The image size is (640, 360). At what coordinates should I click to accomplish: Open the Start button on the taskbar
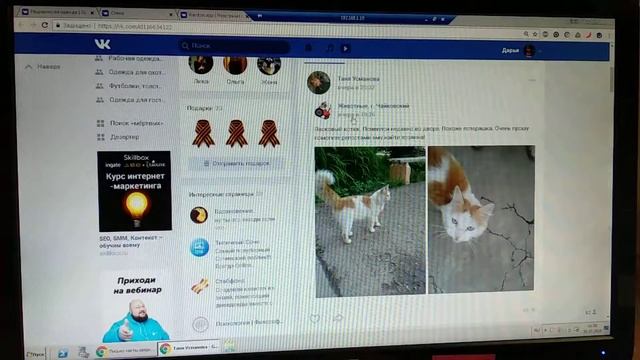(35, 354)
